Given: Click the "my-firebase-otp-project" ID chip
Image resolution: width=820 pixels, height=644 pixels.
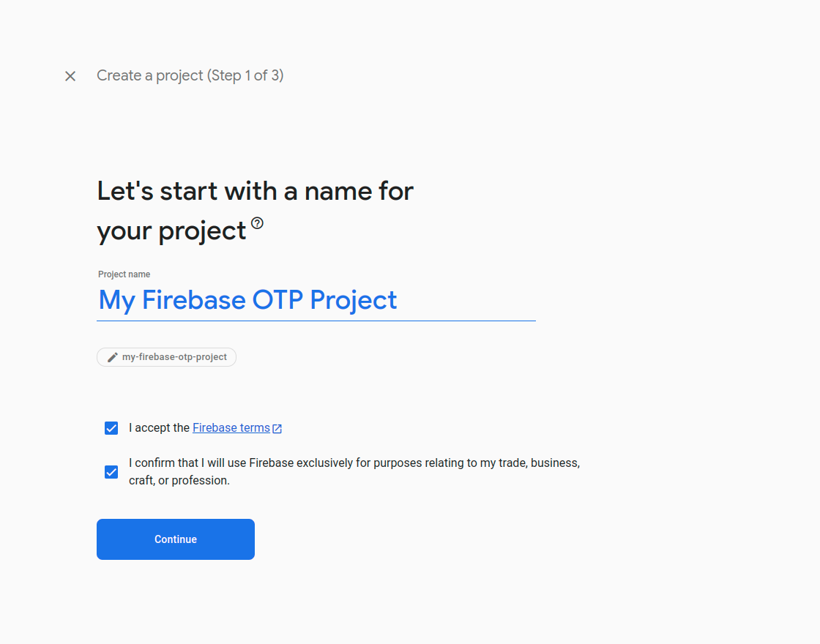Looking at the screenshot, I should click(x=166, y=356).
